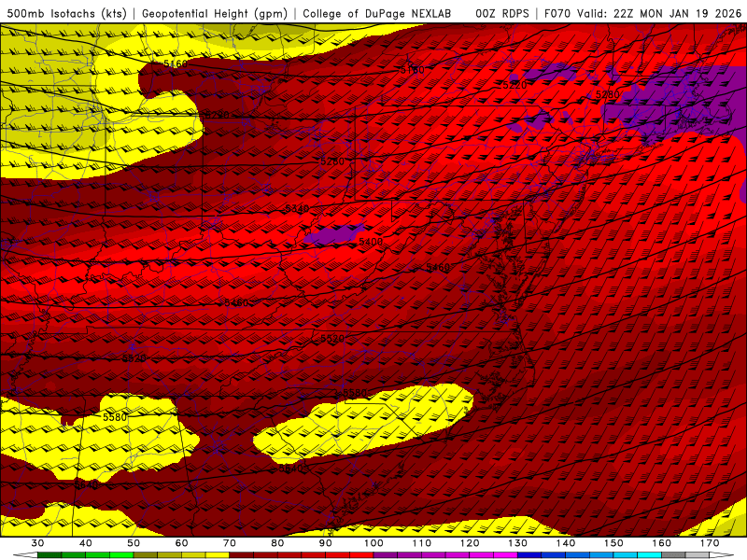Click the 90 value on the color scale
This screenshot has width=747, height=560.
coord(325,543)
